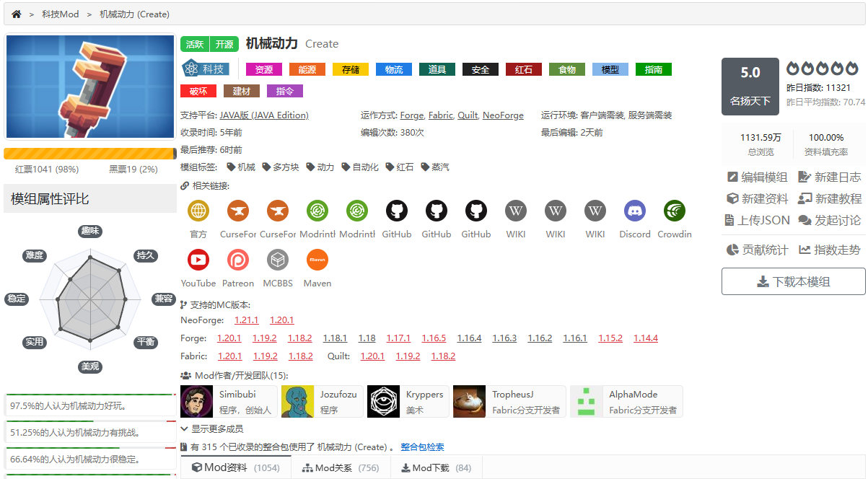Expand 显示更多成员 to show more members
The width and height of the screenshot is (868, 479).
212,429
